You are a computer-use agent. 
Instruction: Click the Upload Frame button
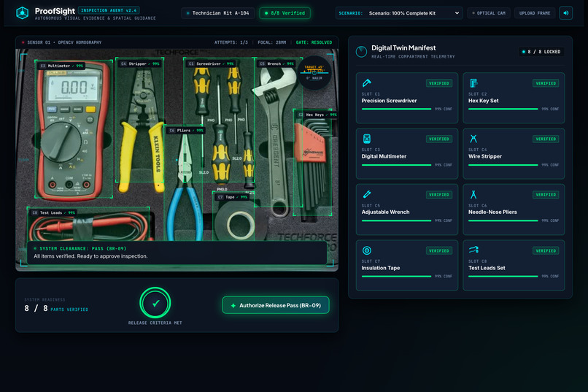(534, 13)
